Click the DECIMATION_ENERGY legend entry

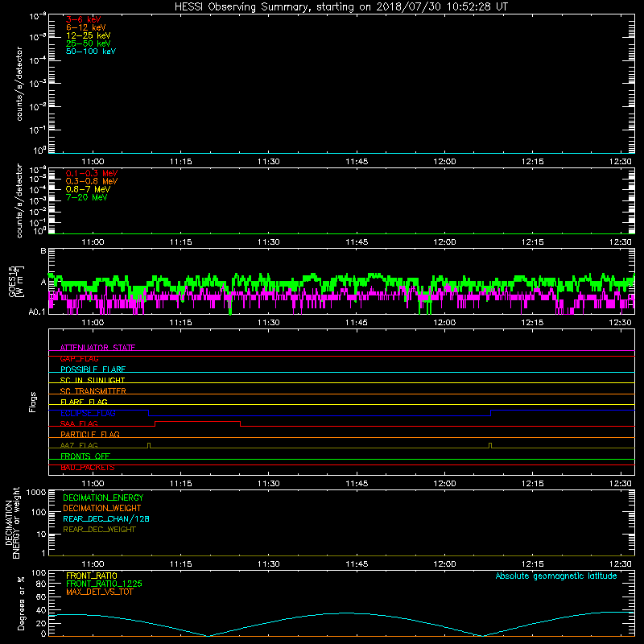[103, 497]
